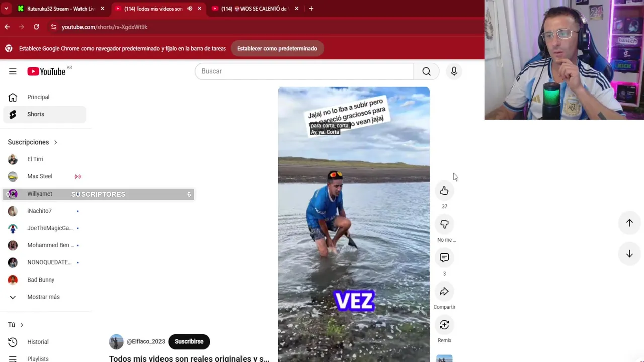Click the short's title text
Viewport: 644px width, 362px height.
(x=189, y=358)
